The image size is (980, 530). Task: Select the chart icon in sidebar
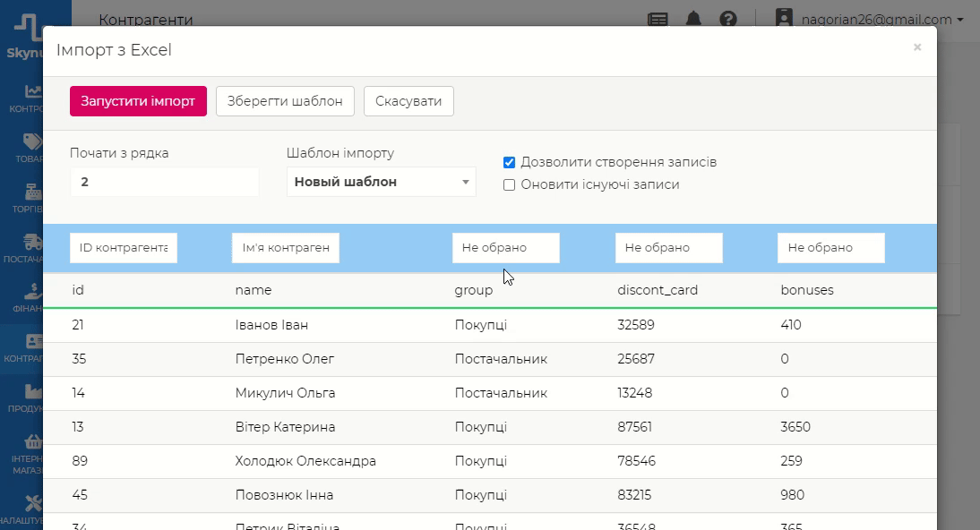(x=33, y=91)
